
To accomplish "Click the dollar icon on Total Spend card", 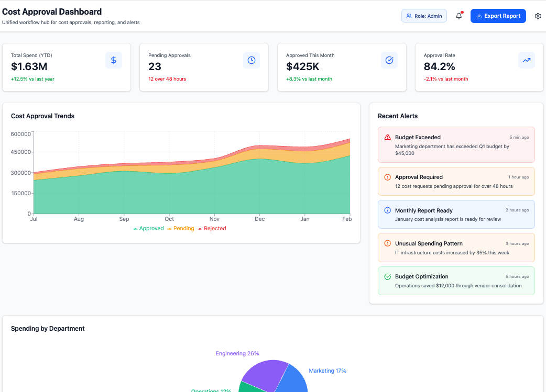I will pyautogui.click(x=114, y=60).
